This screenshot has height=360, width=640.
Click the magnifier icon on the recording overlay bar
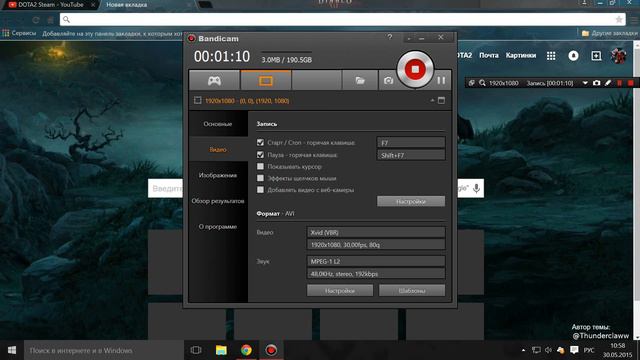pos(482,83)
